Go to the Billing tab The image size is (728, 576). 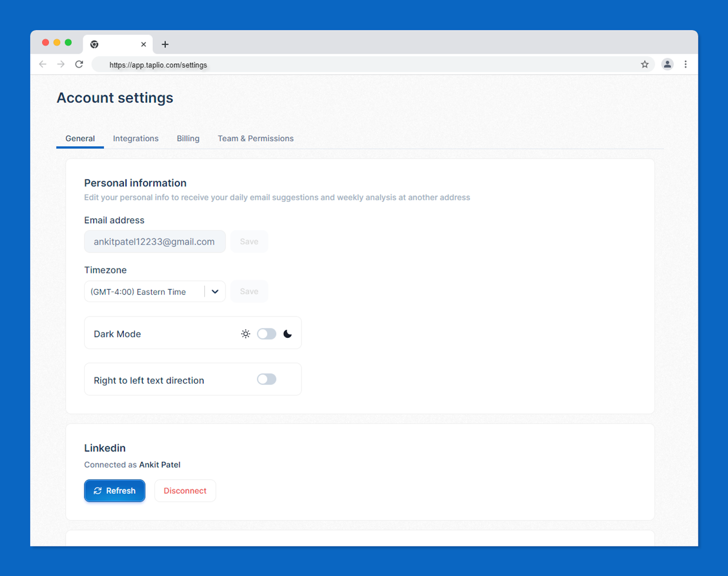[x=188, y=138]
